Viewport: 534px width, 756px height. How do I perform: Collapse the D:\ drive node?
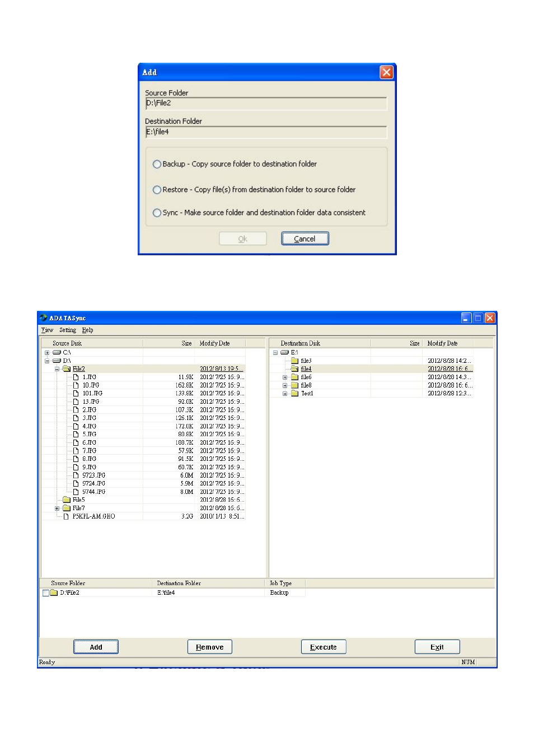pyautogui.click(x=47, y=361)
